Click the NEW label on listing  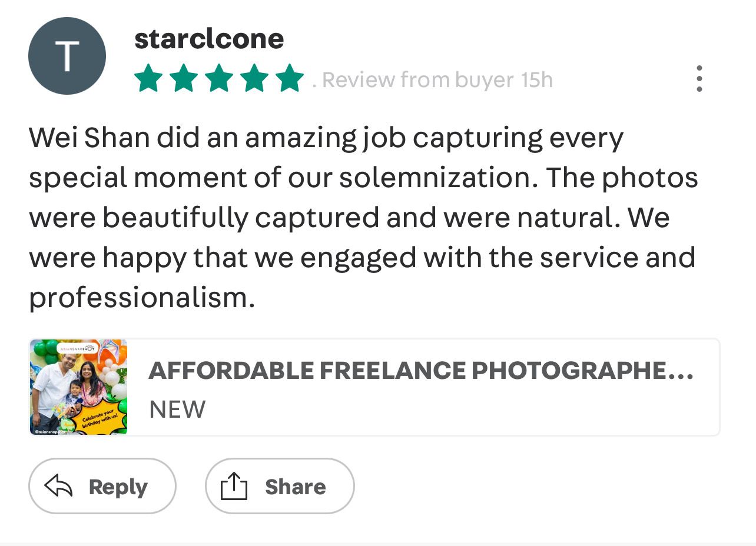(177, 409)
